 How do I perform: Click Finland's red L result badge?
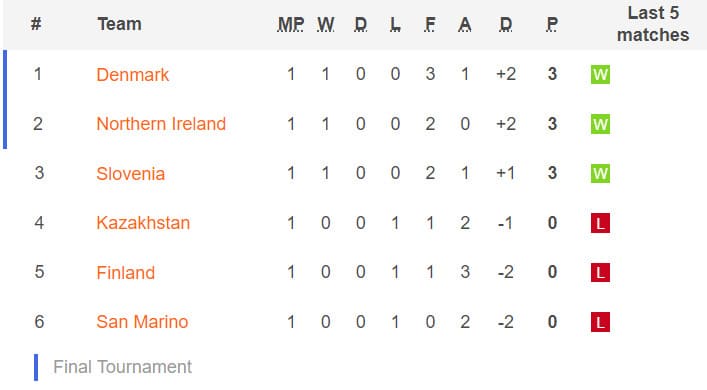click(x=600, y=272)
